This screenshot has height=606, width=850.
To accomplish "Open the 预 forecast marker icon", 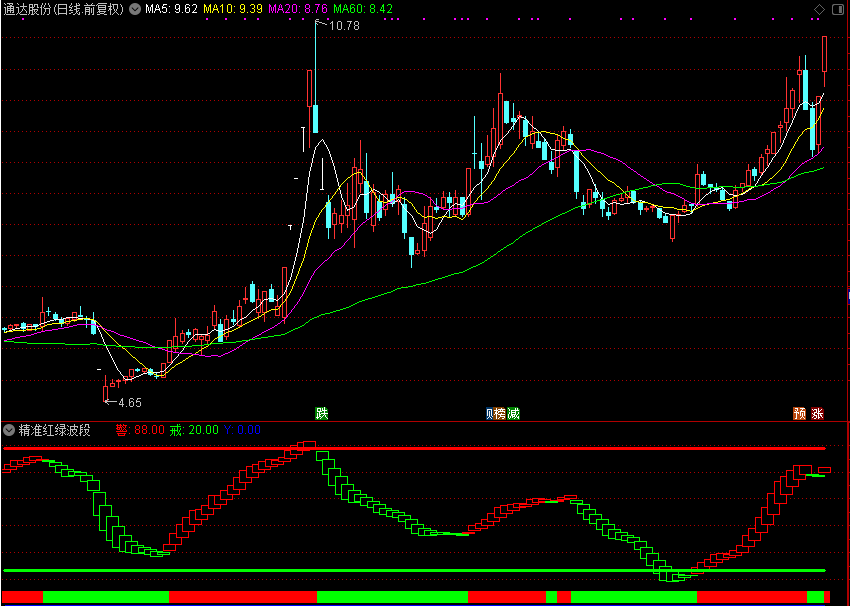I will tap(799, 413).
